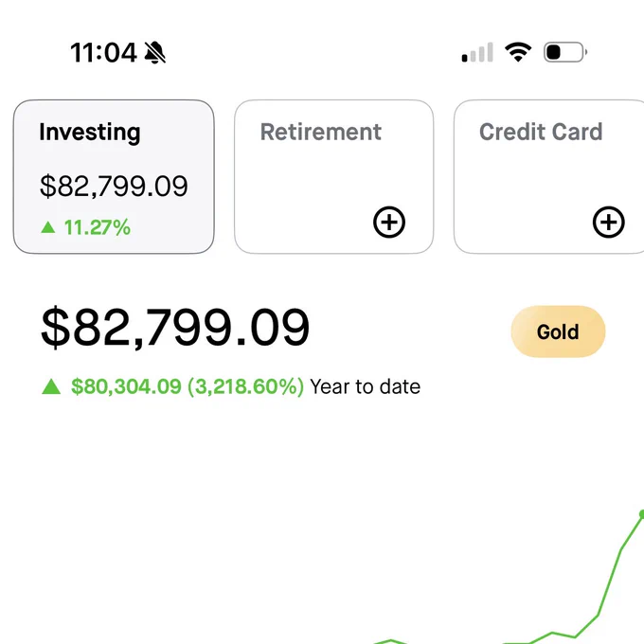Tap the $82,799.09 amount in Investing card
Screen dimensions: 644x644
114,186
